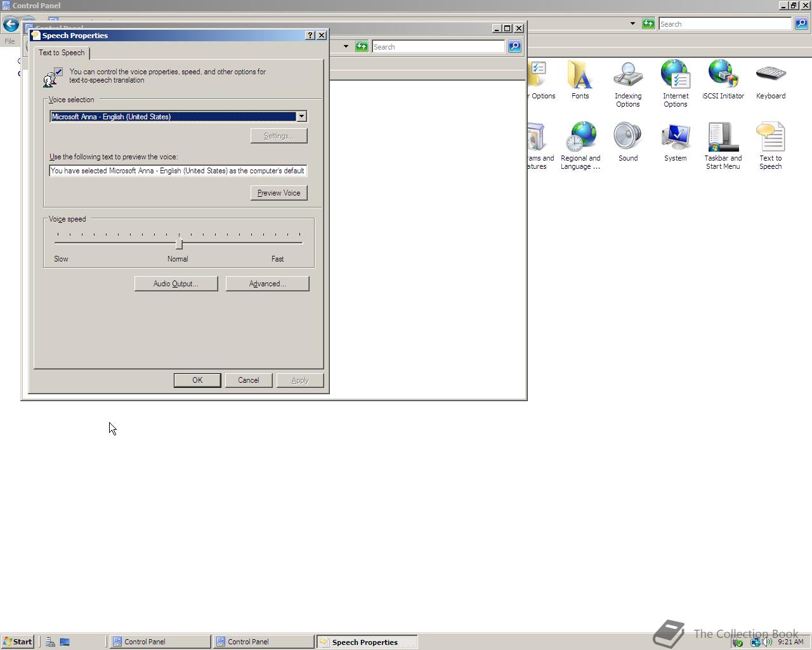Click Cancel in Speech Properties
The height and width of the screenshot is (650, 812).
click(x=249, y=380)
